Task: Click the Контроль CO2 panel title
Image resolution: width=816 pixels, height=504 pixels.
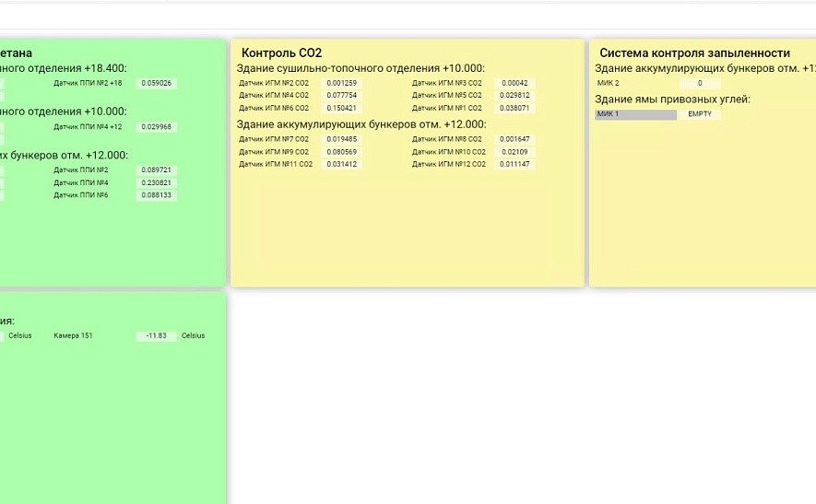Action: (281, 53)
